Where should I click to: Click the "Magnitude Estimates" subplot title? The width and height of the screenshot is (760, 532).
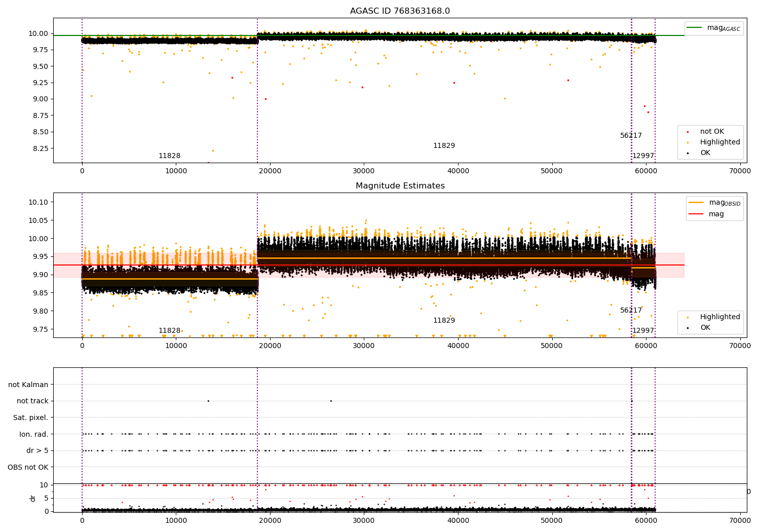(400, 186)
